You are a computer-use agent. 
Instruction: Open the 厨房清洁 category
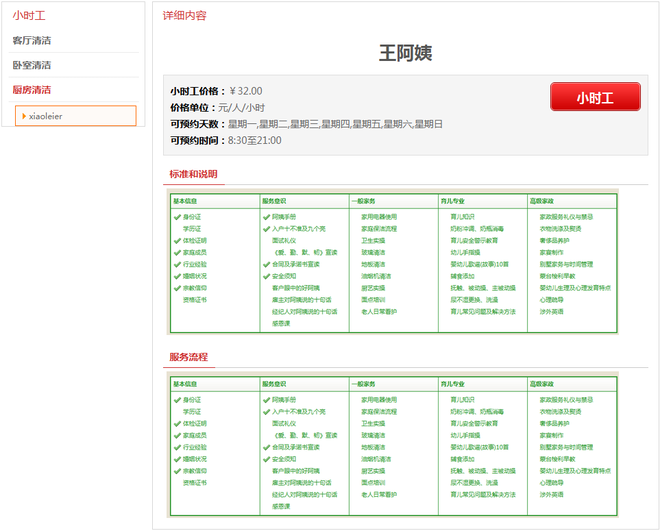(x=32, y=90)
